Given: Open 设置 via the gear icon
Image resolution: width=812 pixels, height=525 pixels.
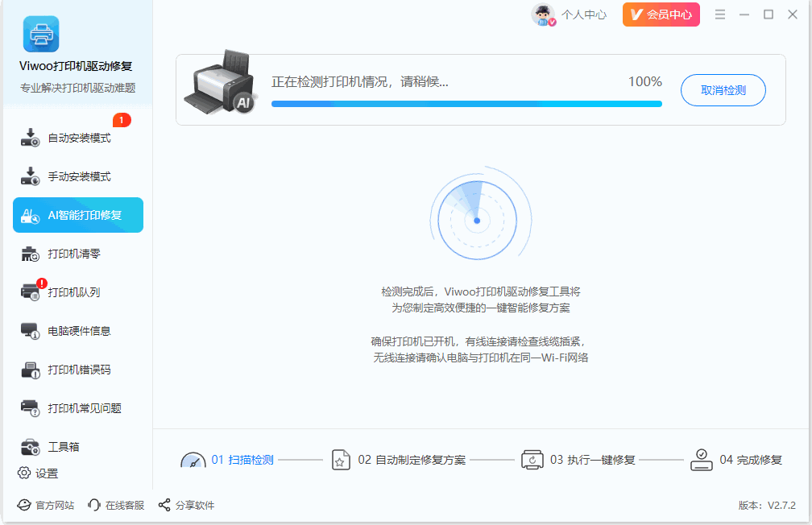Looking at the screenshot, I should coord(24,473).
